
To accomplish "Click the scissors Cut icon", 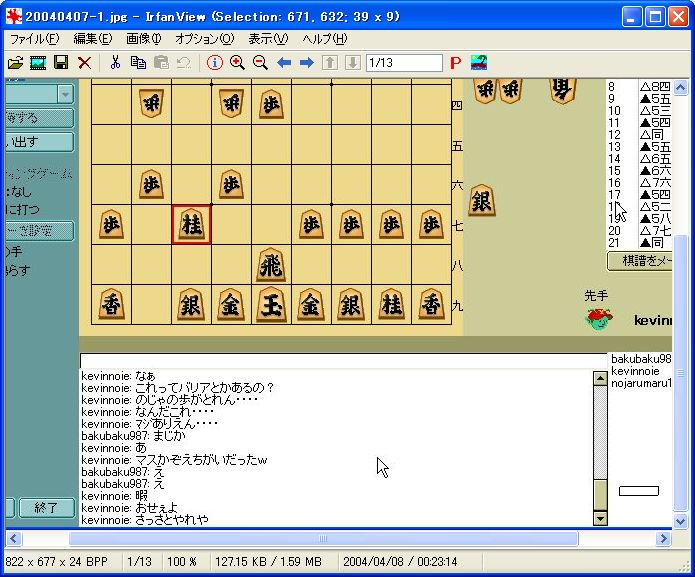I will (115, 63).
